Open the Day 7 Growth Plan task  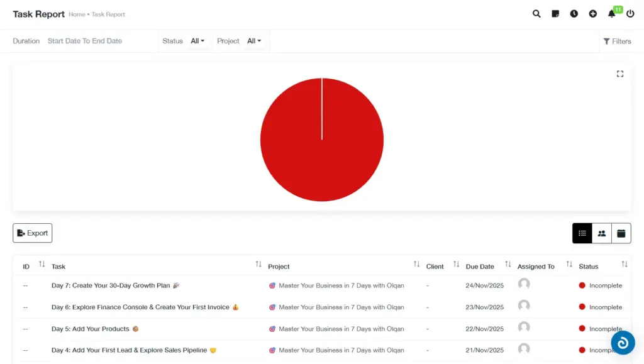(112, 285)
